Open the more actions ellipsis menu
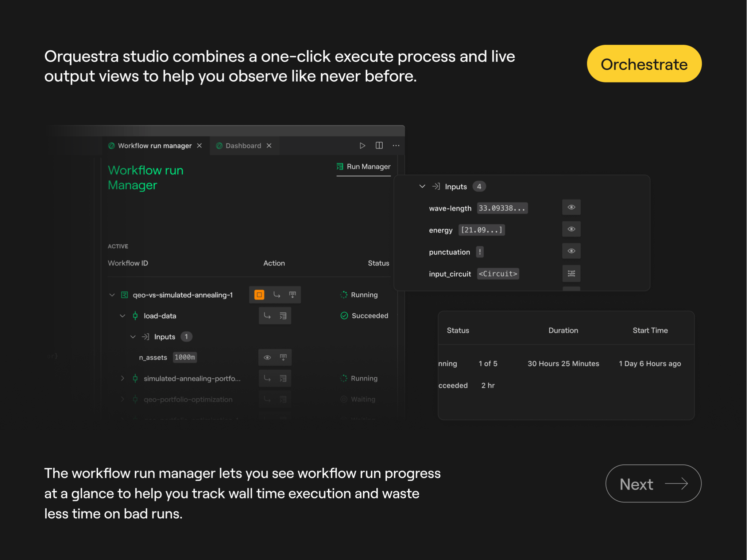The width and height of the screenshot is (747, 560). point(396,146)
